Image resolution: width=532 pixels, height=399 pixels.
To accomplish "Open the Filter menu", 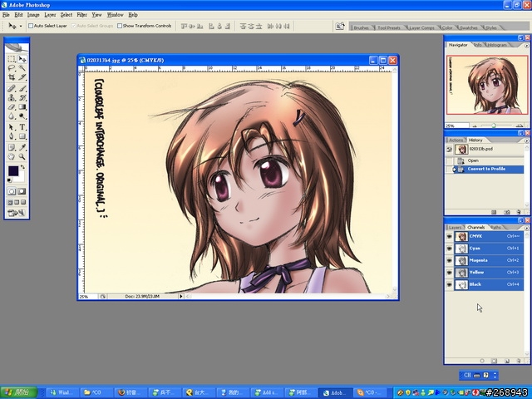I will pyautogui.click(x=81, y=15).
